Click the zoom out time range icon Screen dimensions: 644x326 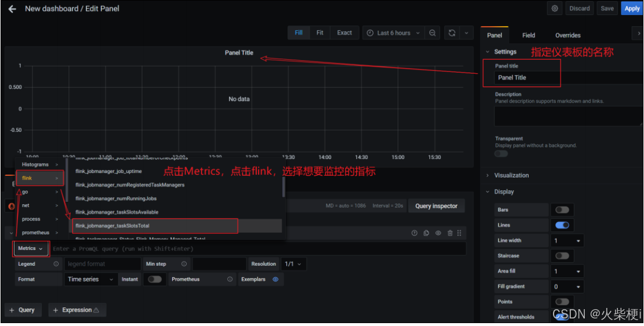point(432,33)
